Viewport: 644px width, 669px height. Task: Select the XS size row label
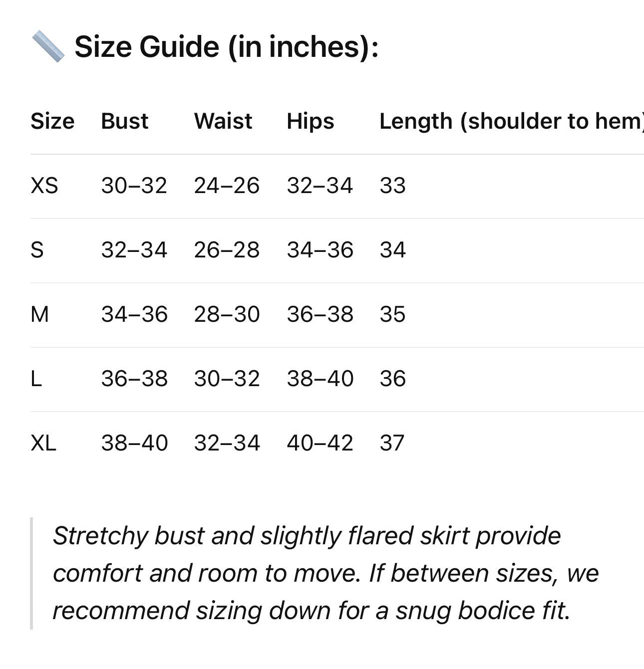(44, 186)
